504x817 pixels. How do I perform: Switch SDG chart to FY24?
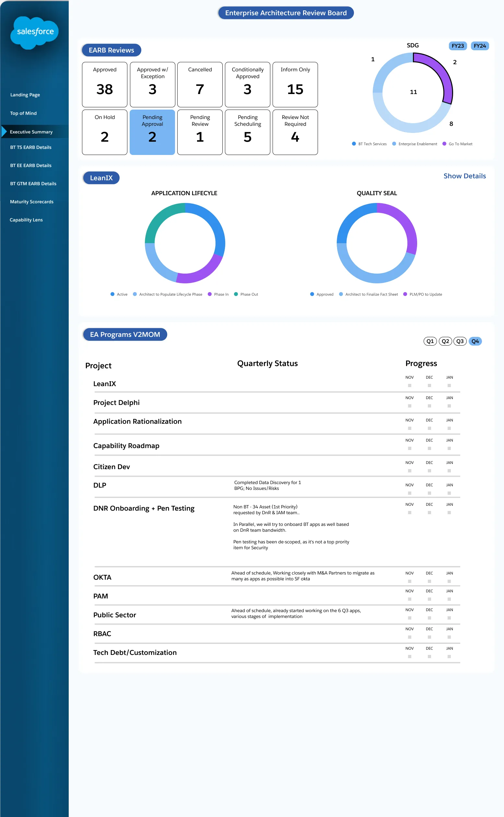point(480,46)
